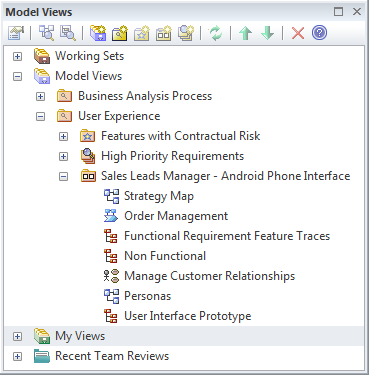Click the Properties toolbar icon
Image resolution: width=369 pixels, height=375 pixels.
click(16, 33)
